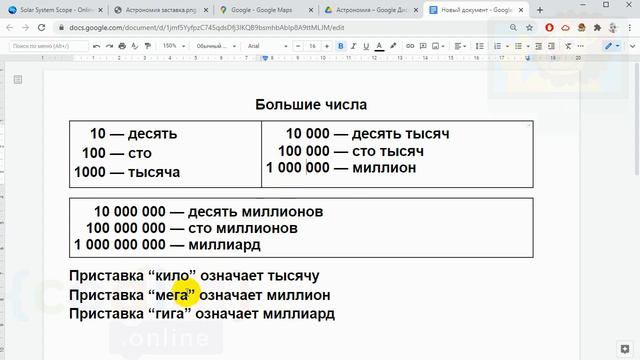Click the line 100 000 000 — сто миллионов
The width and height of the screenshot is (640, 360).
point(192,228)
